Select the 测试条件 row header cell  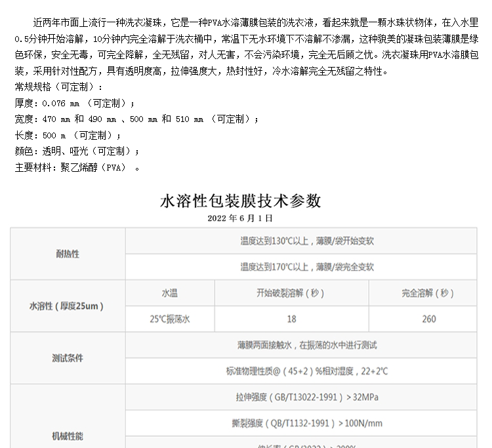coord(66,358)
